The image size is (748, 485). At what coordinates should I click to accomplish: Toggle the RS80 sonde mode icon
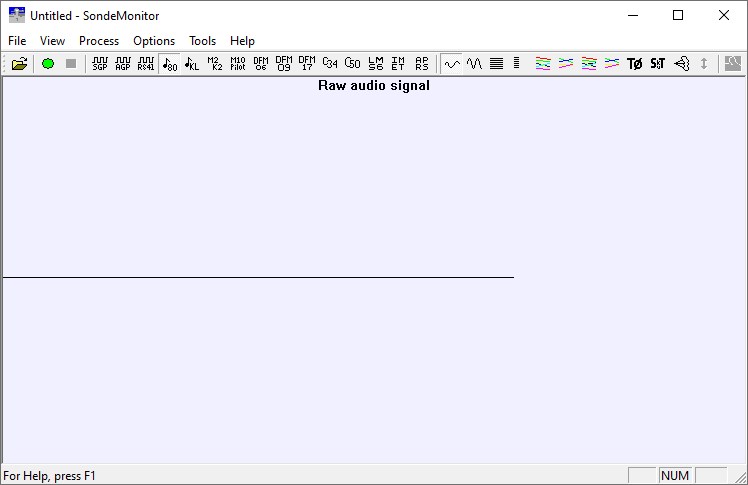169,63
